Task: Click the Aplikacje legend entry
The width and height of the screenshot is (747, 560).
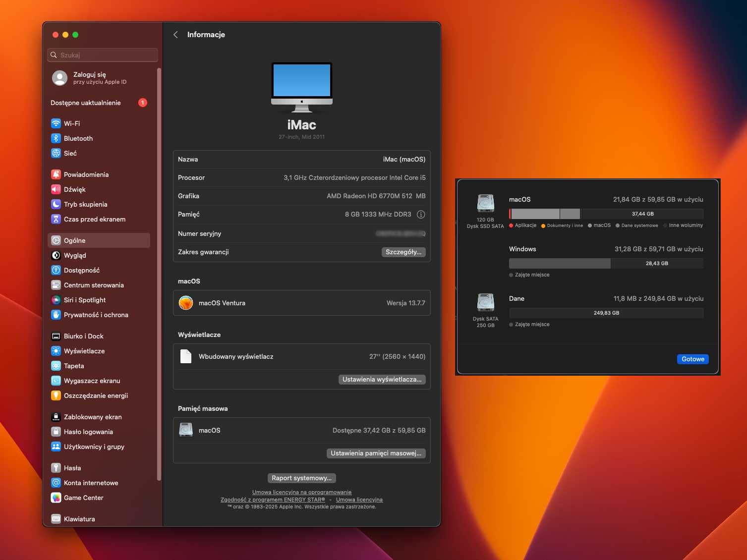Action: [523, 225]
